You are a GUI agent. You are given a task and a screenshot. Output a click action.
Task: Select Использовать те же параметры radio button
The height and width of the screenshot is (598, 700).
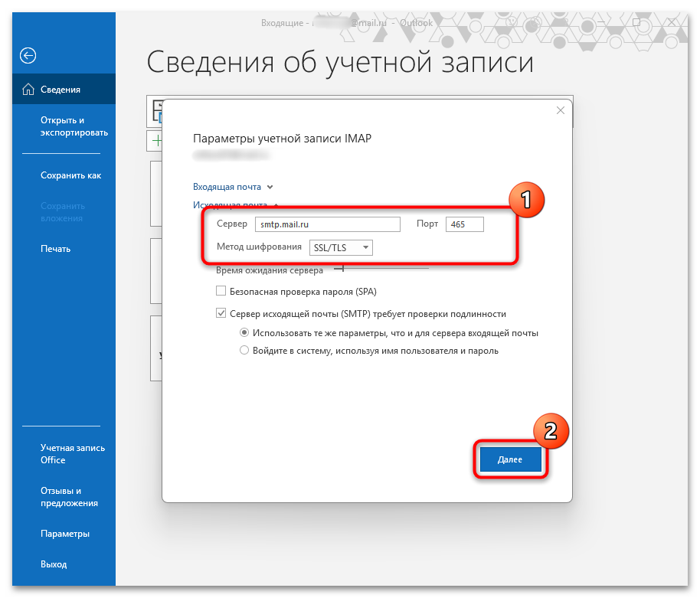click(x=244, y=332)
